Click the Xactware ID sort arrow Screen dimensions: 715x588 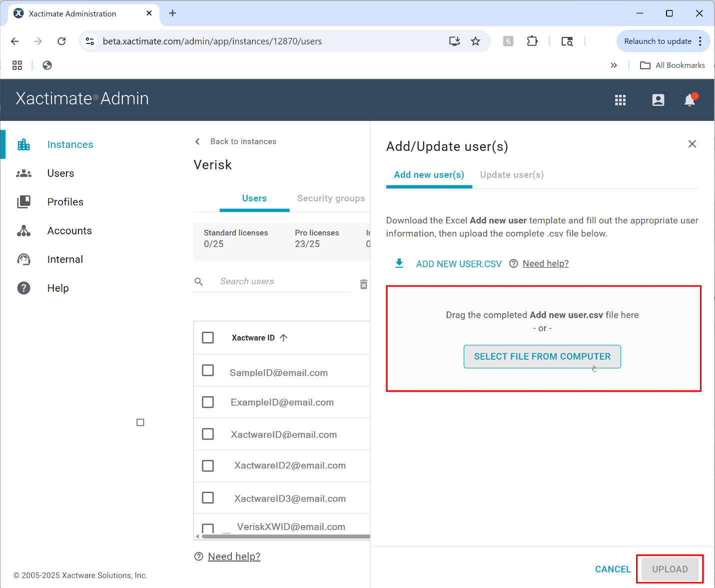point(284,338)
